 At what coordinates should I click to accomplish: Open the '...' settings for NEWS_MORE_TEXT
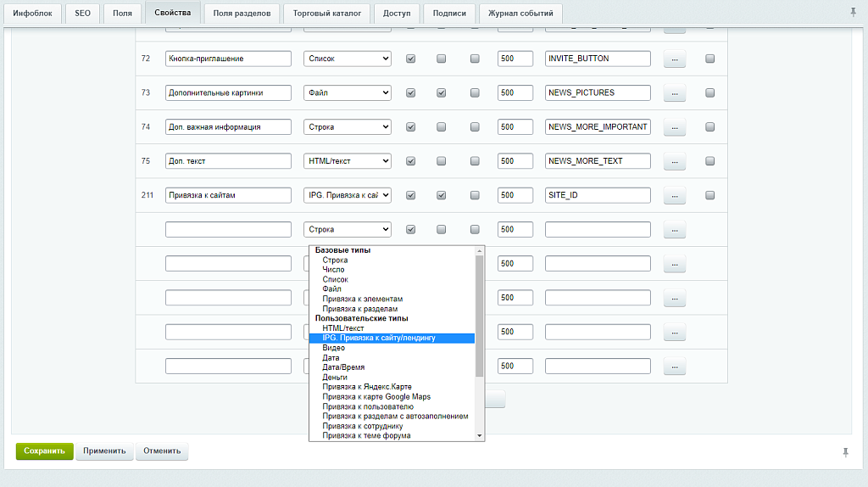(674, 161)
